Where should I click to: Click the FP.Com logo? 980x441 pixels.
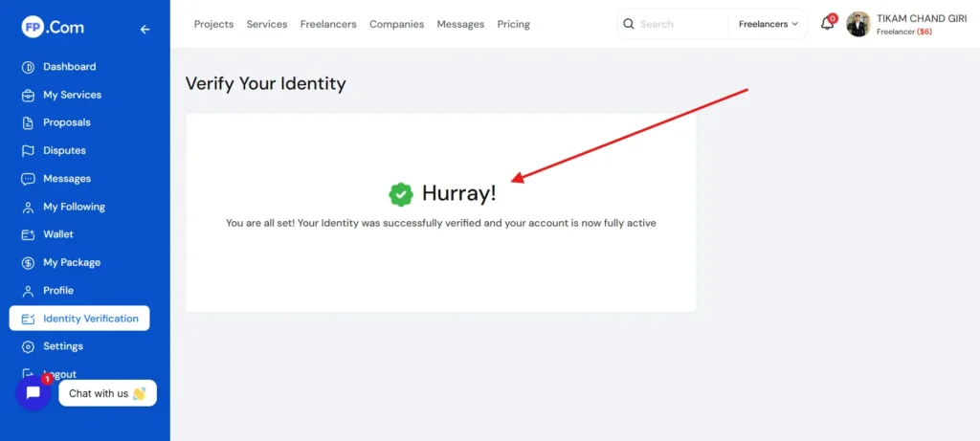click(x=52, y=29)
